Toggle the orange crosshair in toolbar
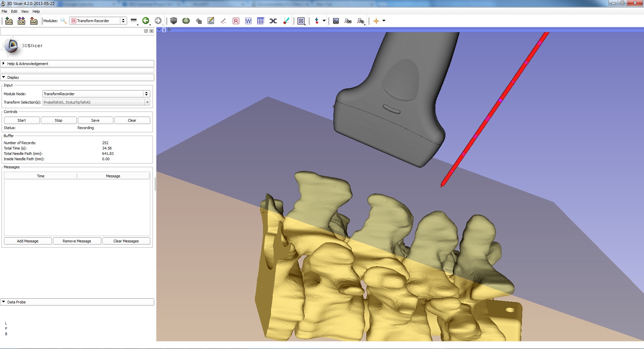This screenshot has height=349, width=644. pos(376,21)
